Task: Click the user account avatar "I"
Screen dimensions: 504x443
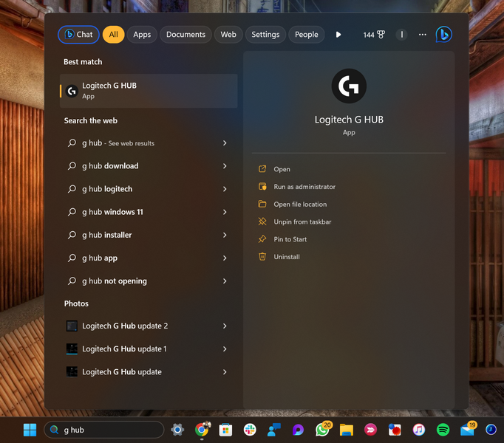Action: coord(402,35)
